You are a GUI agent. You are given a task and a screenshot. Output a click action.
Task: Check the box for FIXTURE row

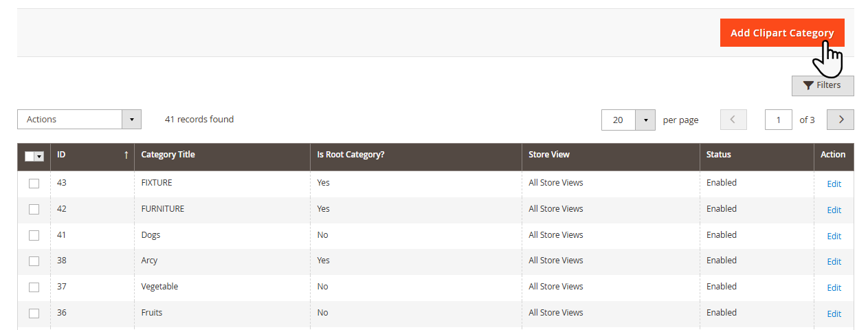(34, 184)
